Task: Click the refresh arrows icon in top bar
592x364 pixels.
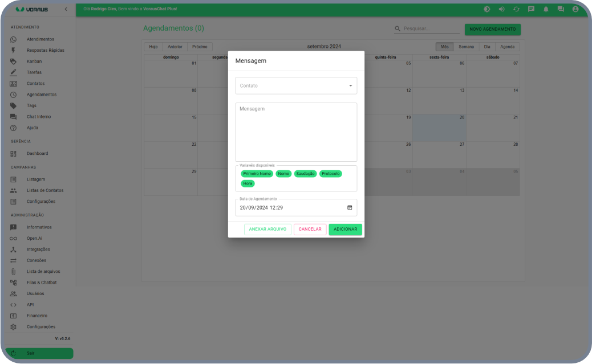Action: click(x=516, y=9)
